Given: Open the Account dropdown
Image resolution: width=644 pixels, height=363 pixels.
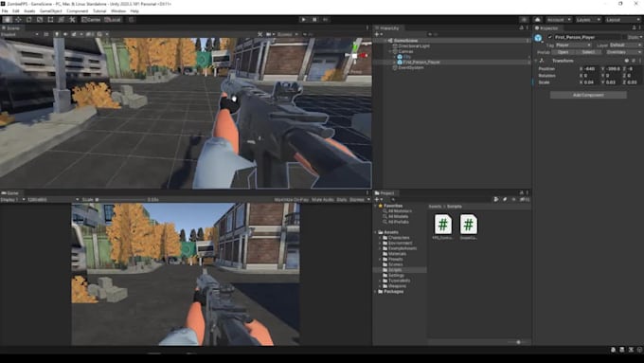Looking at the screenshot, I should pyautogui.click(x=559, y=20).
